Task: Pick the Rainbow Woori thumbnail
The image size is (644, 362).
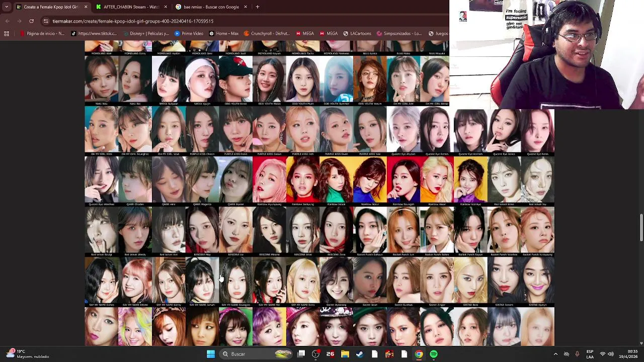Action: coord(437,182)
